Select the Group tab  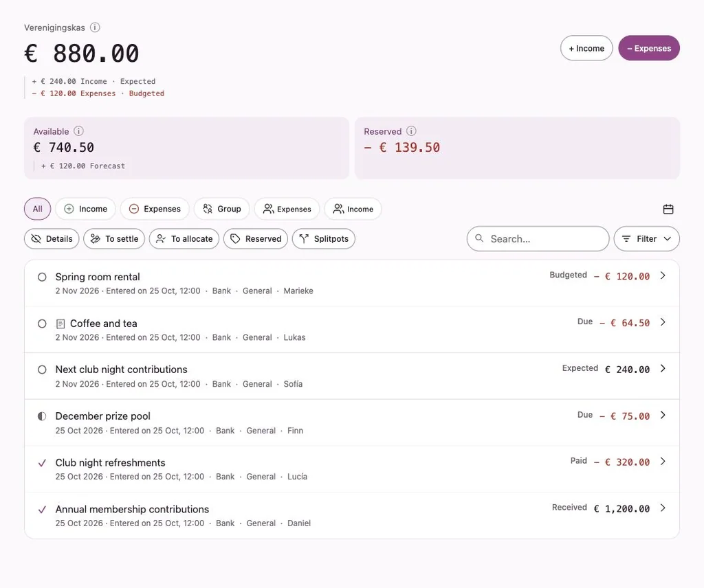tap(222, 209)
